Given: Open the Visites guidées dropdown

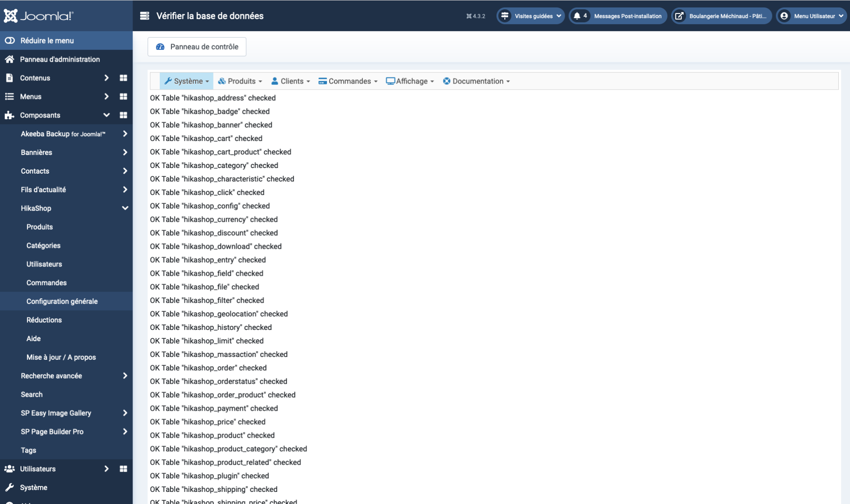Looking at the screenshot, I should click(531, 16).
